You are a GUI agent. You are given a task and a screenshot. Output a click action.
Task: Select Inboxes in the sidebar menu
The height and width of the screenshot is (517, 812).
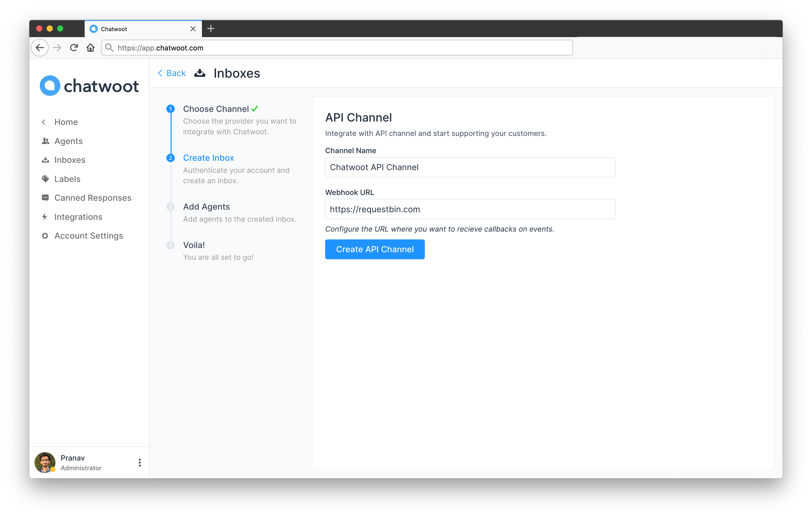[x=70, y=160]
